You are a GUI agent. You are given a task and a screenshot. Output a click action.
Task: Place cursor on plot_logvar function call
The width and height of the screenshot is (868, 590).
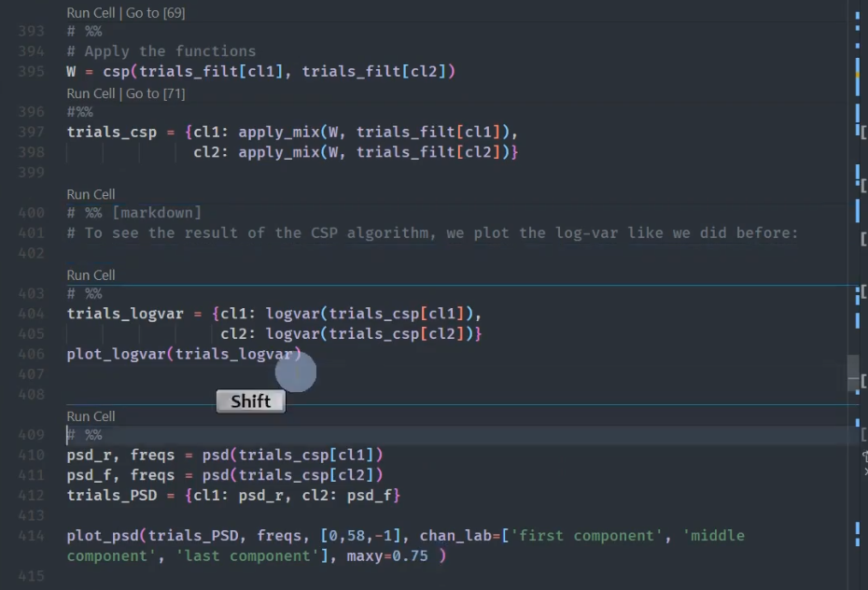[x=117, y=354]
